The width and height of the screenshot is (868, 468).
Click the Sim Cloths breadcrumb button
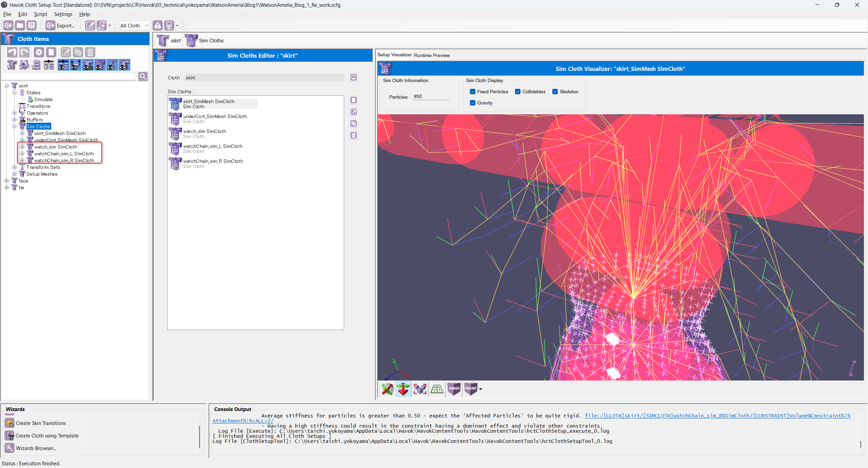204,41
